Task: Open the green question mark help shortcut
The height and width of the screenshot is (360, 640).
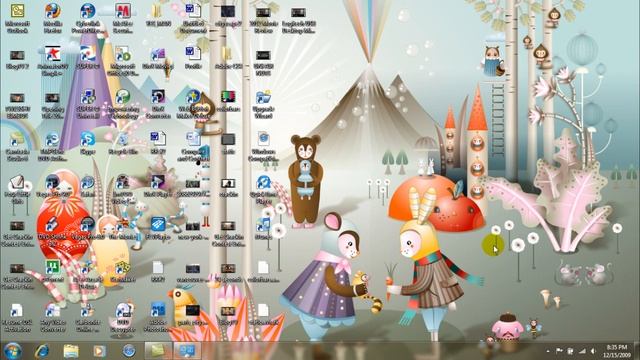Action: [x=122, y=97]
